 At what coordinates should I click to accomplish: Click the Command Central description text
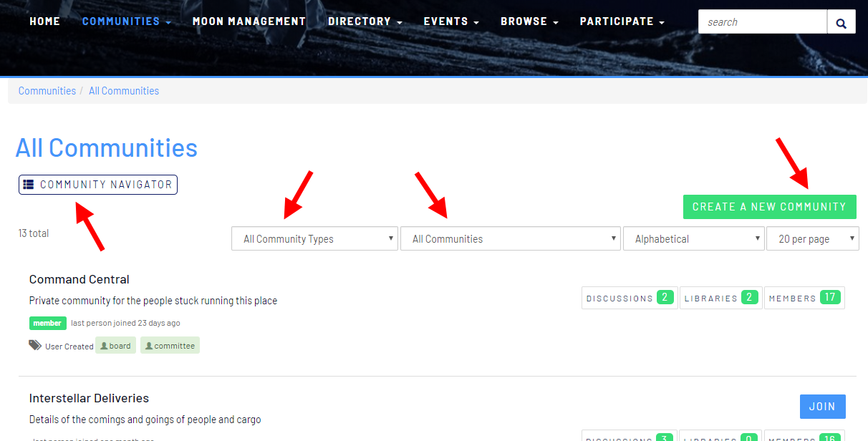(x=153, y=301)
